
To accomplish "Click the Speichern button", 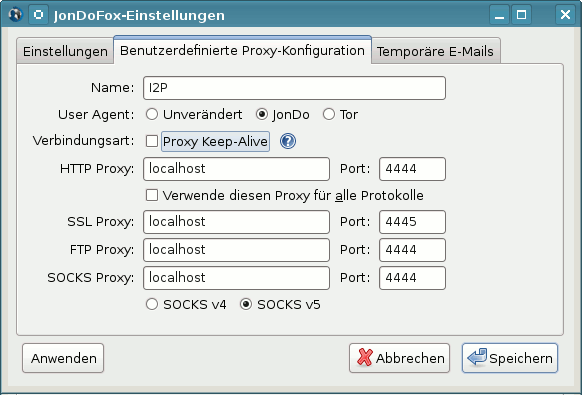I will click(x=510, y=358).
